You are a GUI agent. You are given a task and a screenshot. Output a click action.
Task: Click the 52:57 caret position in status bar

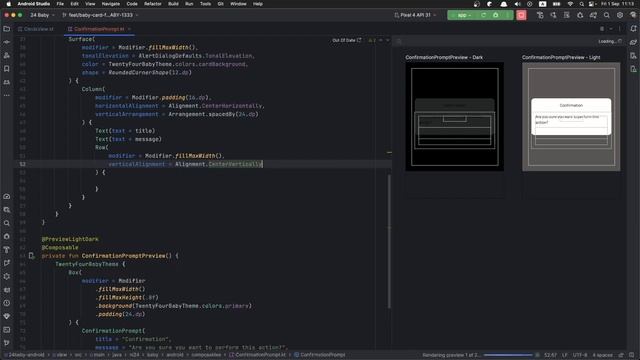click(550, 355)
